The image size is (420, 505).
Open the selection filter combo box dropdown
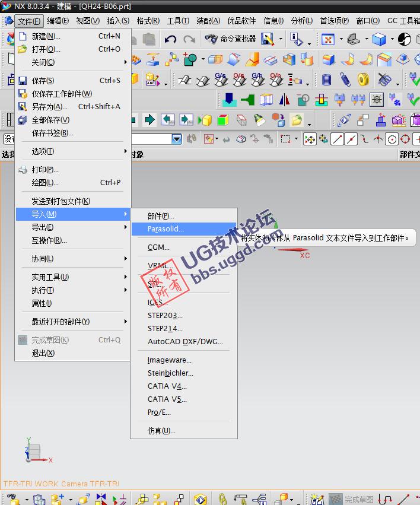point(177,139)
